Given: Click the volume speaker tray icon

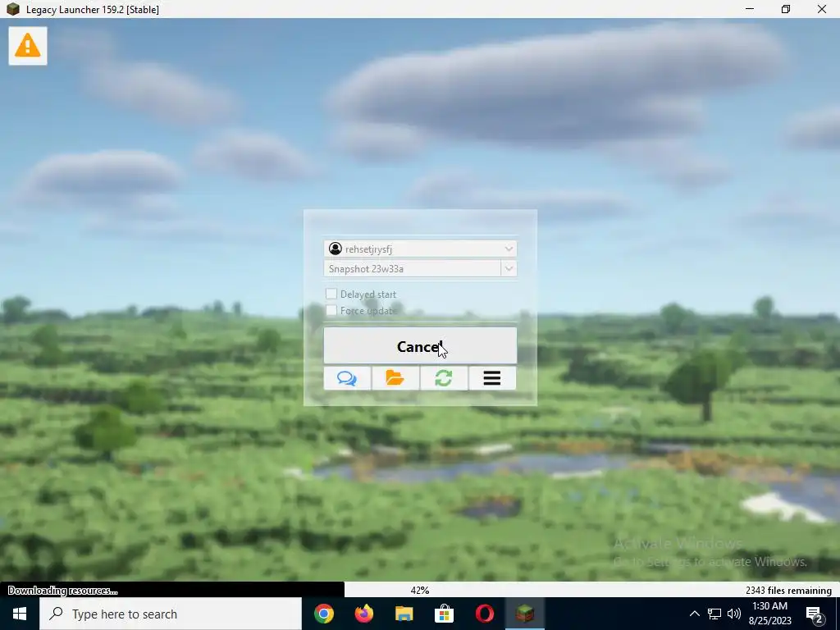Looking at the screenshot, I should [x=734, y=614].
